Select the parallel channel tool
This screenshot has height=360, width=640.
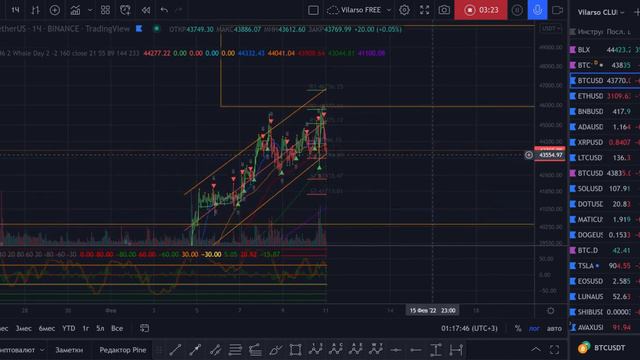(215, 350)
